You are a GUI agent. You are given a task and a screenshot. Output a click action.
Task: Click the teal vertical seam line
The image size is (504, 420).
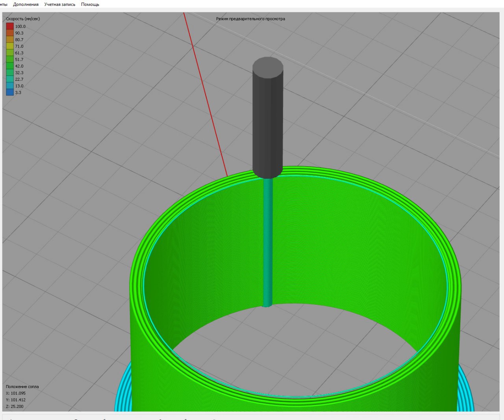[268, 242]
